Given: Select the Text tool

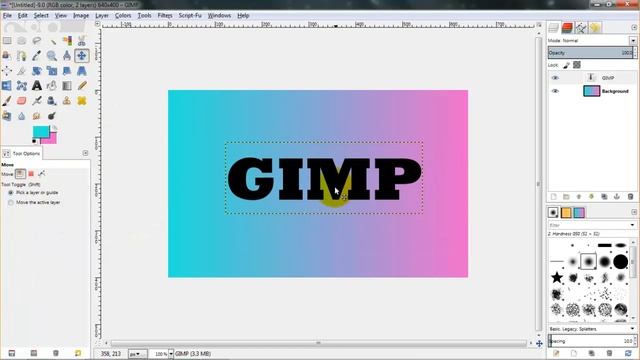Looking at the screenshot, I should 37,86.
